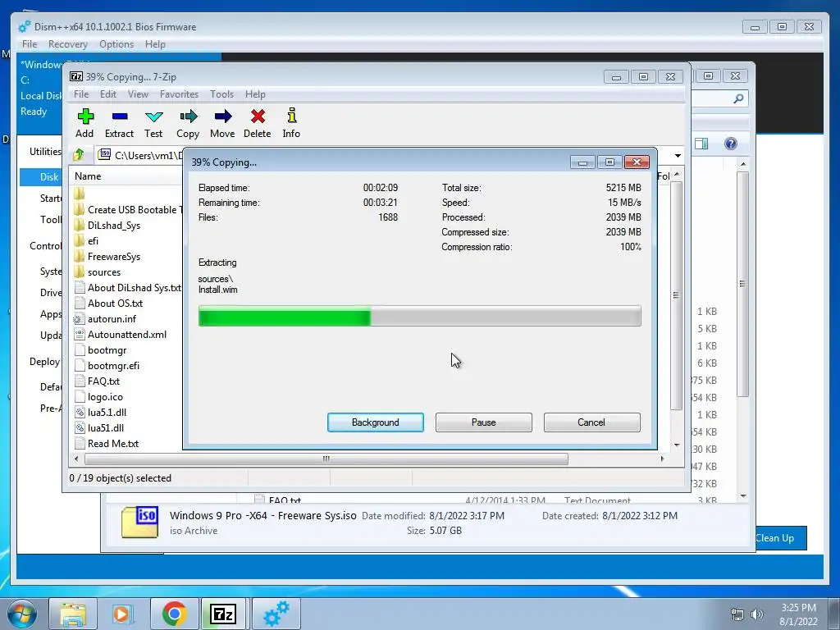Viewport: 840px width, 630px height.
Task: Open the File menu in 7-Zip
Action: pos(81,94)
